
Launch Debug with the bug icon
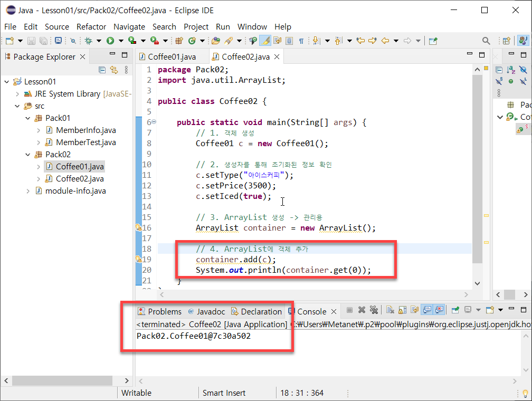[x=89, y=41]
